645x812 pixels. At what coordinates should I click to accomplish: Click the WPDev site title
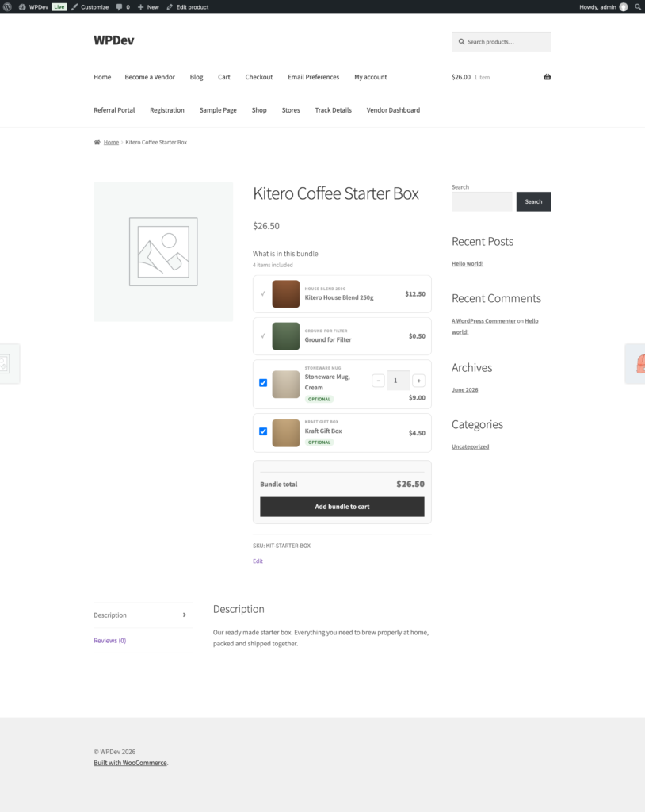[113, 40]
